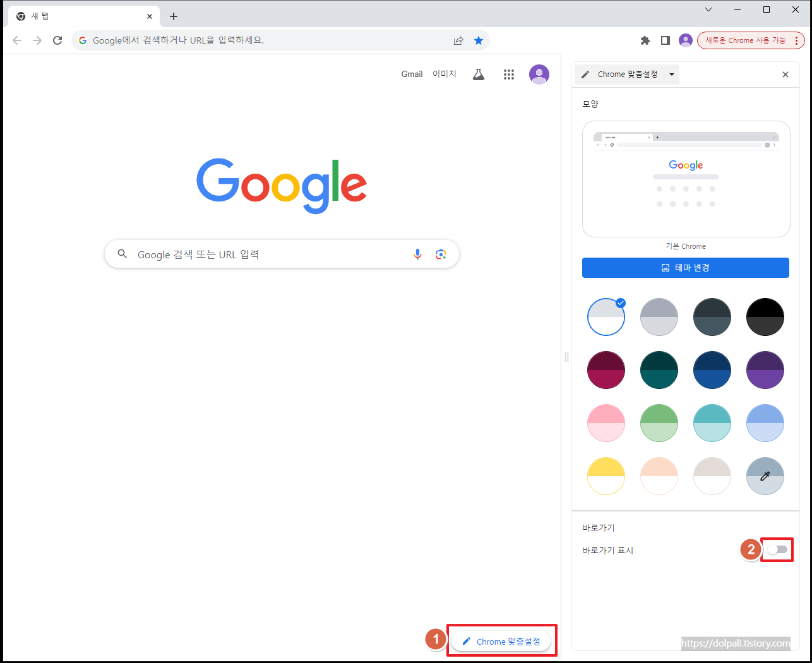Toggle 바로가기 표시 switch off panel

point(775,549)
